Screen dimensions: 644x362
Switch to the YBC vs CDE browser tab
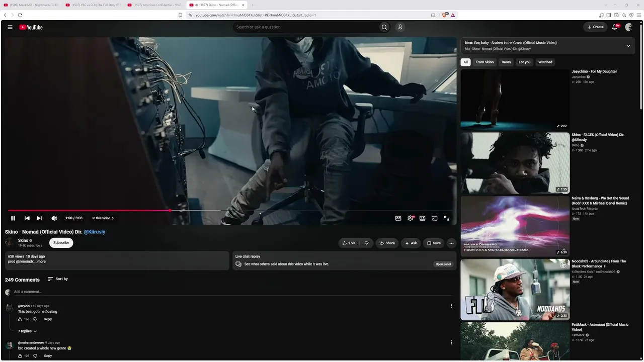[x=94, y=5]
